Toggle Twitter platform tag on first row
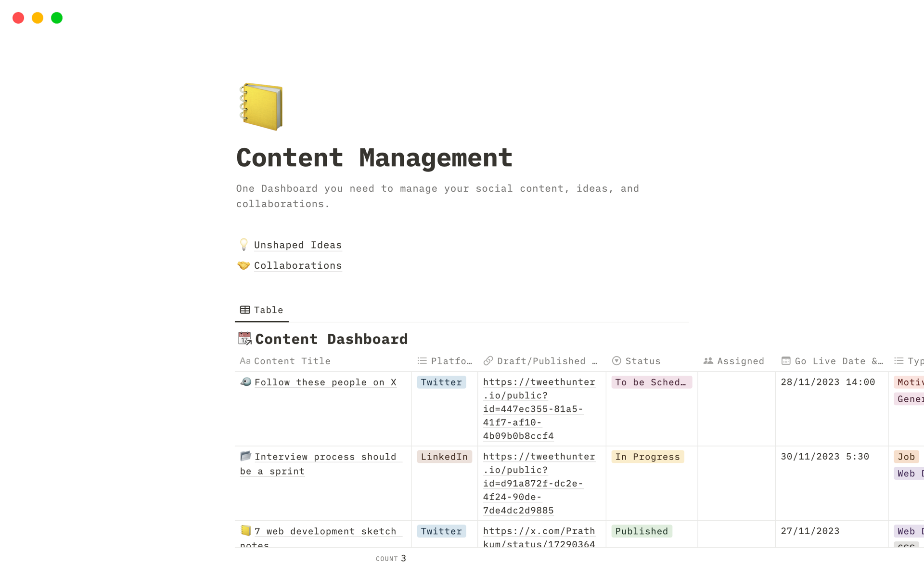 pos(442,382)
